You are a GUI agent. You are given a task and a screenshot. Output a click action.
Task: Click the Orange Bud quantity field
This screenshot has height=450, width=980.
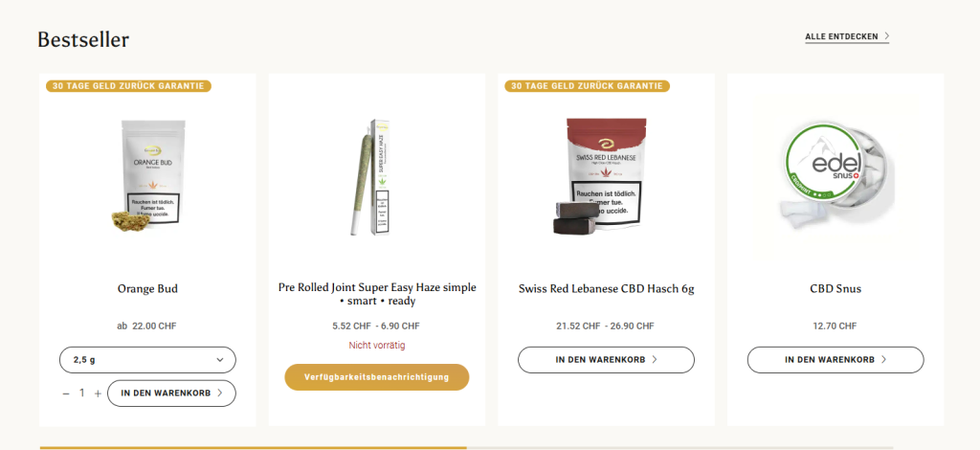[82, 394]
